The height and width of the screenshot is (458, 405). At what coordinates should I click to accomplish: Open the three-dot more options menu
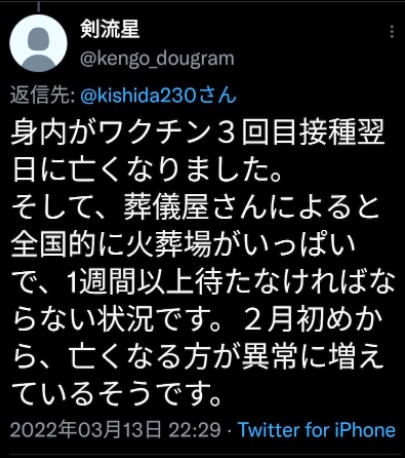coord(392,32)
